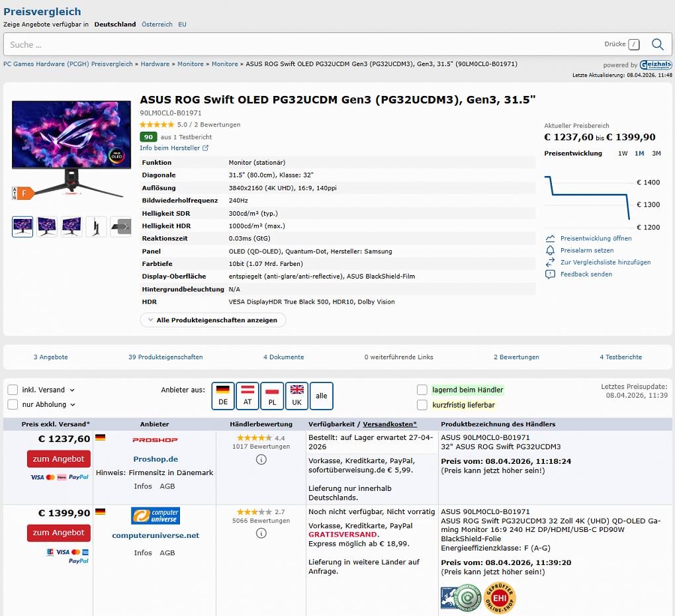The image size is (675, 616).
Task: Click the Proshop logo
Action: click(155, 440)
